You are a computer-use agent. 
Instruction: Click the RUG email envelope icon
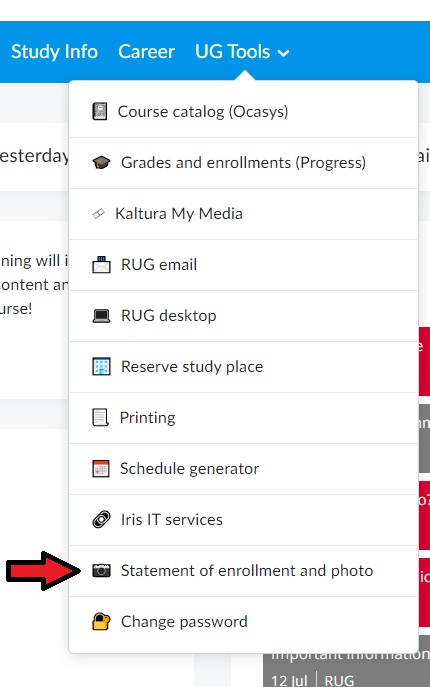coord(101,265)
